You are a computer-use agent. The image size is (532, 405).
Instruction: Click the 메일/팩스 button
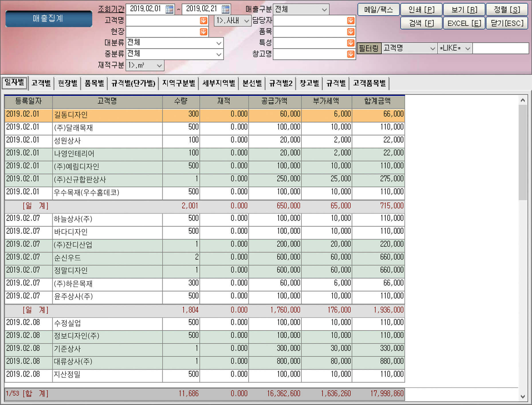[x=378, y=10]
